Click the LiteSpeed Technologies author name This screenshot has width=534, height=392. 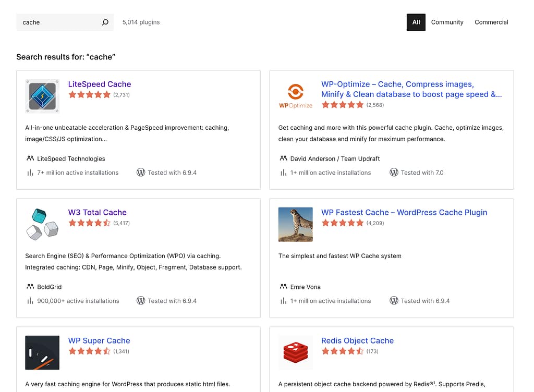point(71,158)
